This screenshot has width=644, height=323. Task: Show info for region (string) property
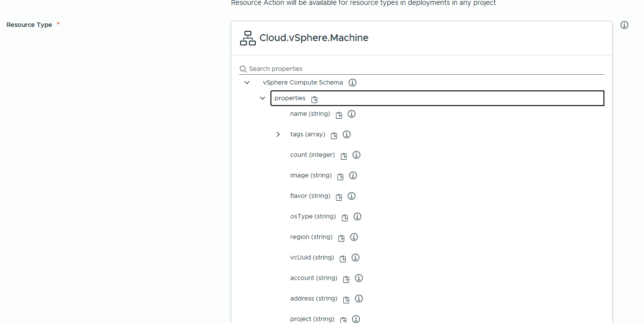(x=354, y=237)
